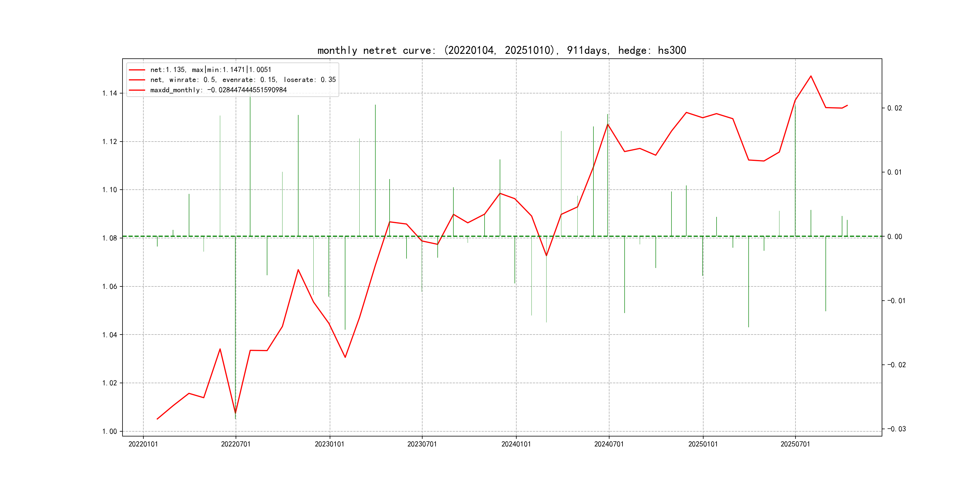This screenshot has width=980, height=490.
Task: Click the 20240701 x-axis label
Action: [609, 444]
